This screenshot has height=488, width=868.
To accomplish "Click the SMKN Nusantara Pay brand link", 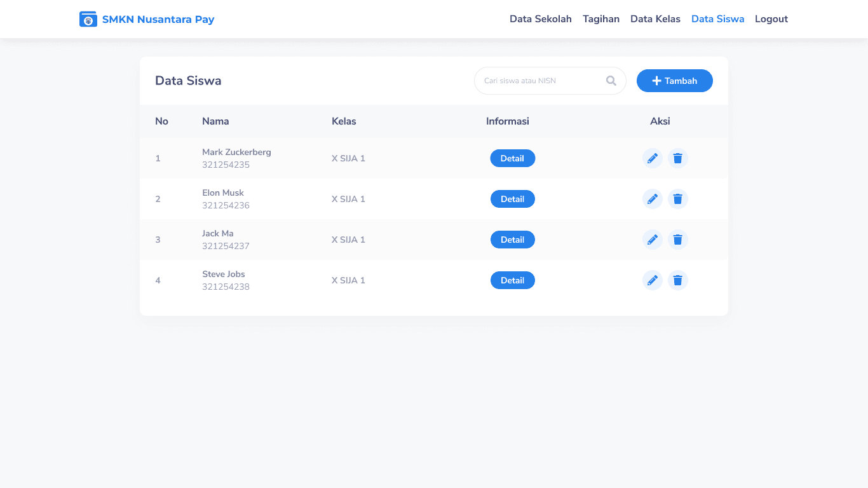I will point(147,19).
